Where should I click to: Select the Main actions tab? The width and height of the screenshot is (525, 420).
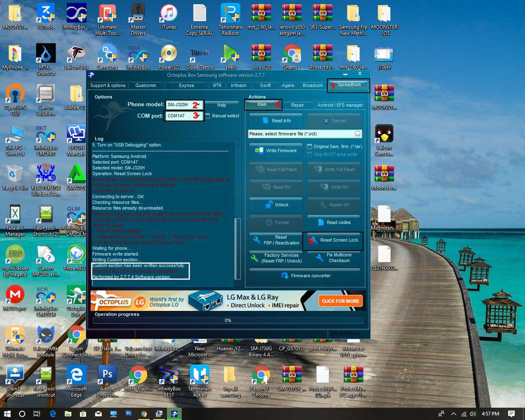(262, 105)
